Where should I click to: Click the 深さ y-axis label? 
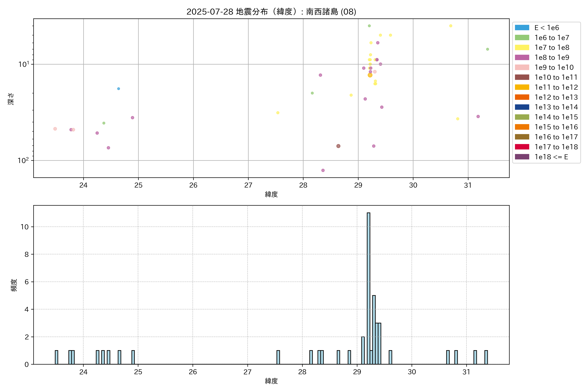(x=11, y=99)
